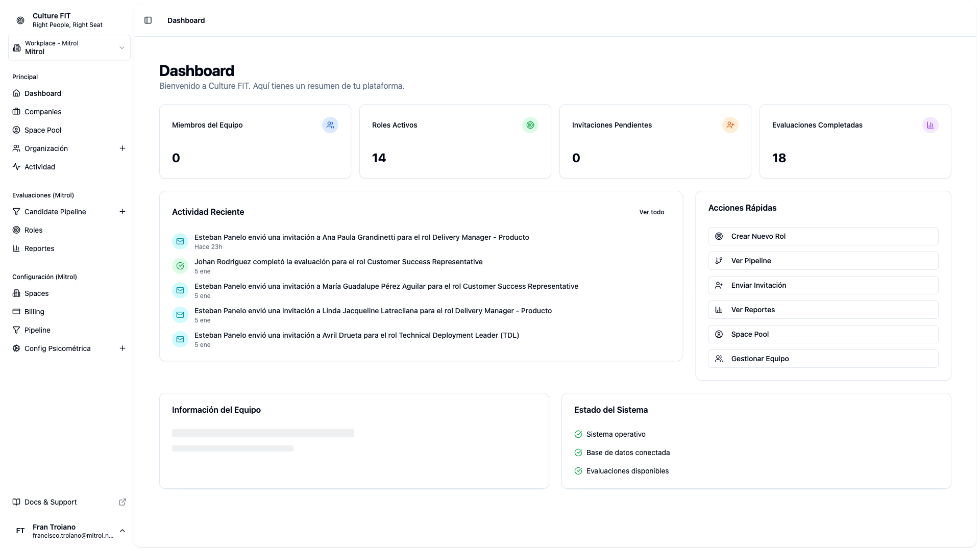This screenshot has height=551, width=980.
Task: Click the Roles target icon in sidebar
Action: 16,230
